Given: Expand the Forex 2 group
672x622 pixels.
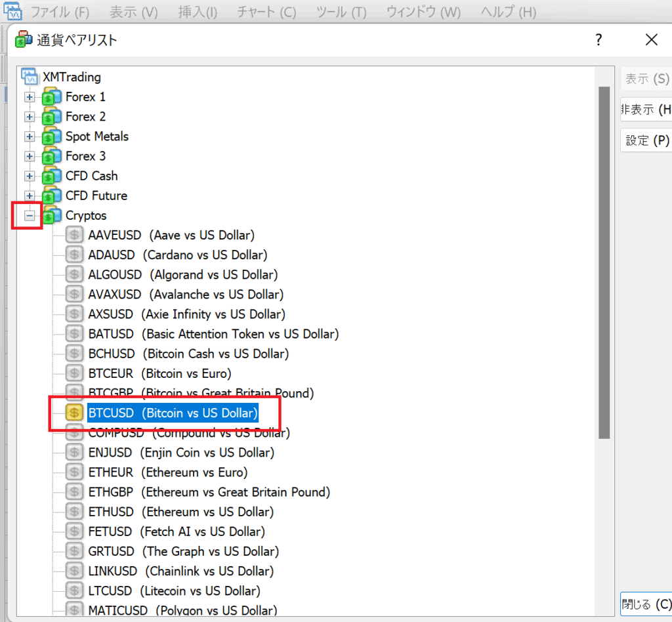Looking at the screenshot, I should coord(30,117).
